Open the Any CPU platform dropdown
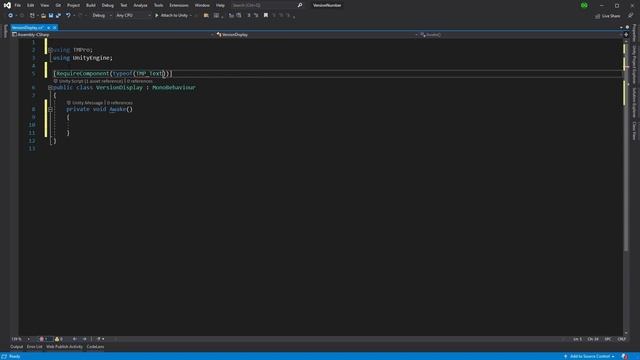640x360 pixels. pos(133,16)
